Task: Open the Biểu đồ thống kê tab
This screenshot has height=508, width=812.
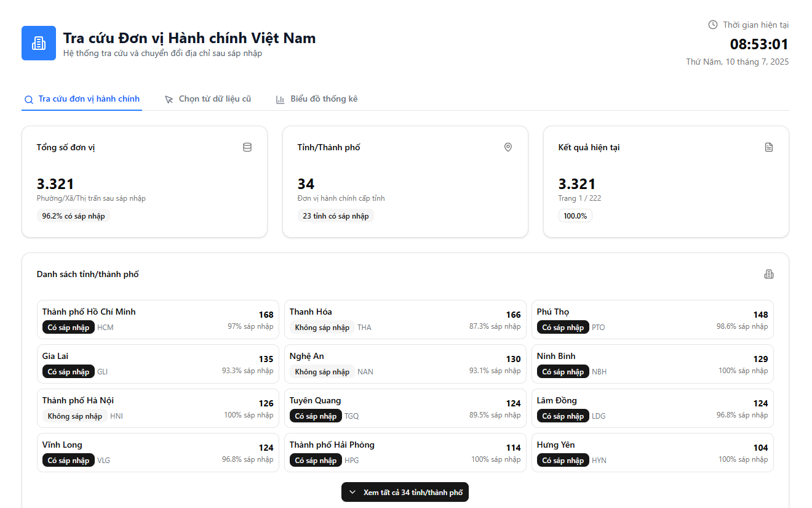Action: click(x=324, y=99)
